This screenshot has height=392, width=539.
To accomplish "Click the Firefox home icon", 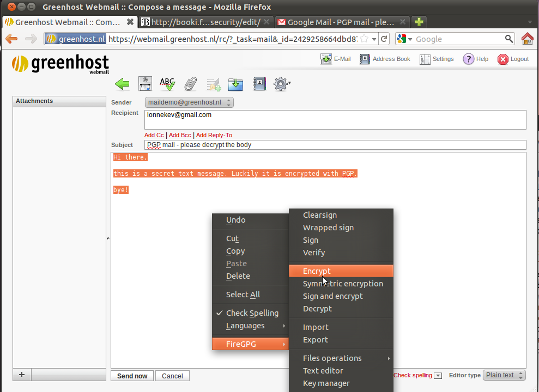I will [x=527, y=39].
